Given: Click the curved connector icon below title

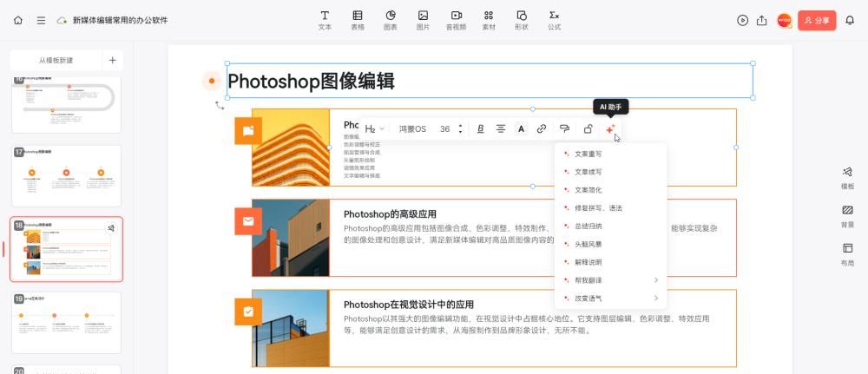Looking at the screenshot, I should click(220, 105).
